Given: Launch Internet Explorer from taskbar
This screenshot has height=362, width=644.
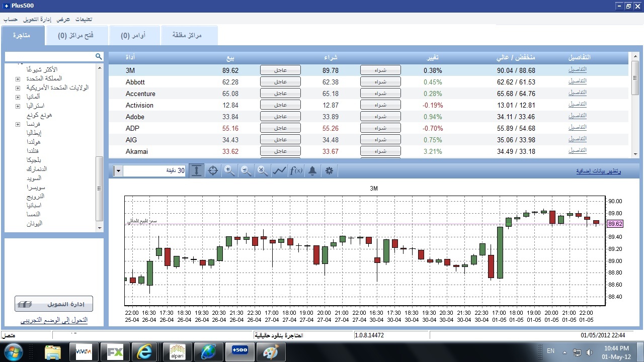Looking at the screenshot, I should (x=145, y=352).
